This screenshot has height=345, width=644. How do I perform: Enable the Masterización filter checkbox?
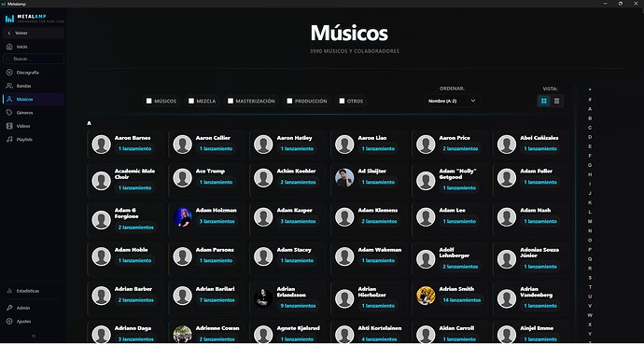[231, 101]
